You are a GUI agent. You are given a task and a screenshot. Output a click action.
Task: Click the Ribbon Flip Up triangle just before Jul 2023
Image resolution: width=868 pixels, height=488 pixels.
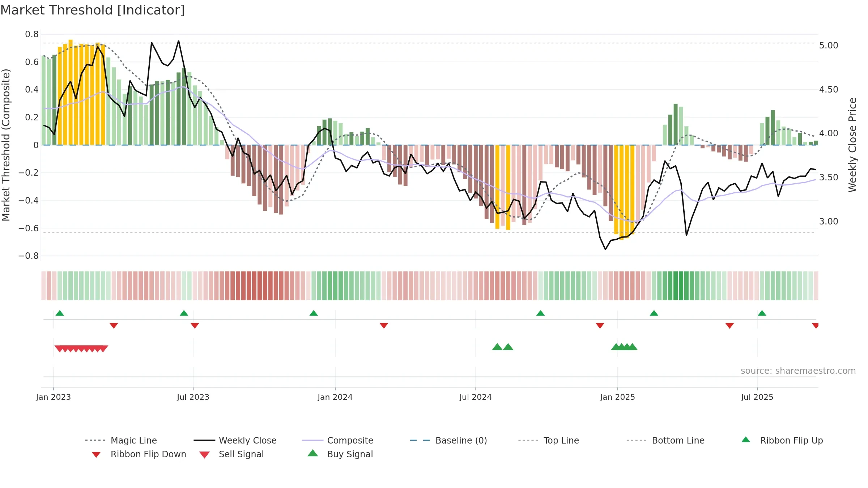(x=184, y=313)
